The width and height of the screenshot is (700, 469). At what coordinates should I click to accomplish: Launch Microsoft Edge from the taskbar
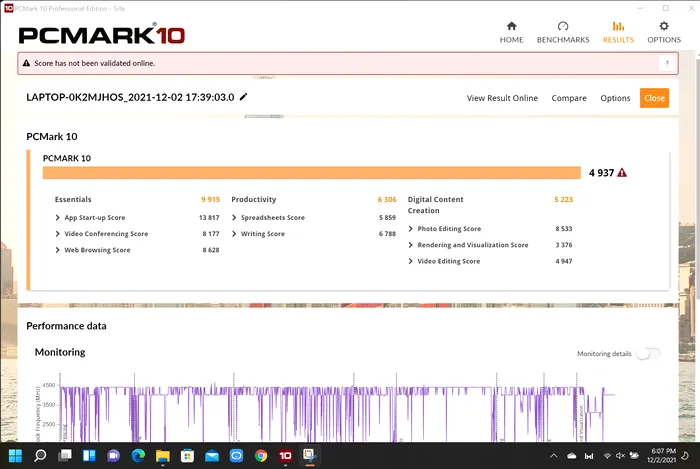(x=138, y=456)
